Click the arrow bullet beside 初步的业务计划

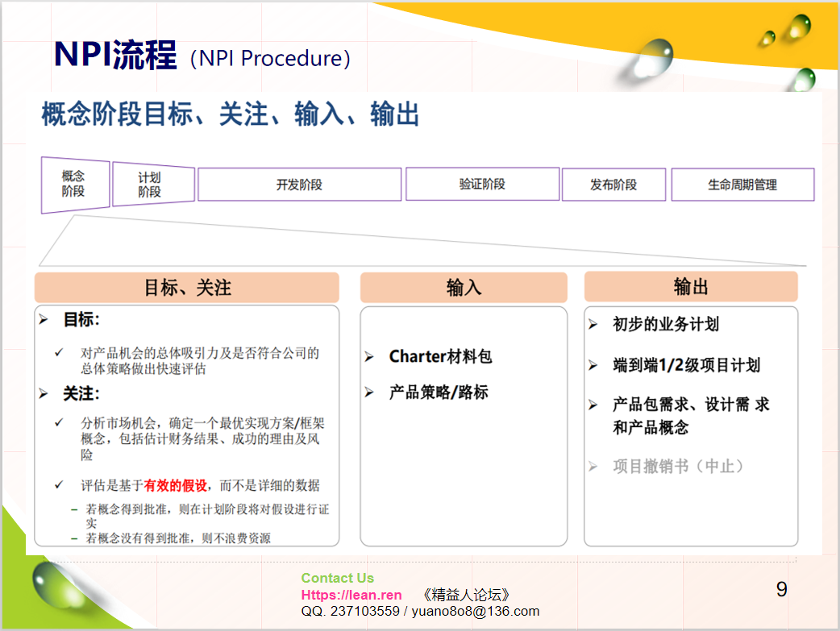[x=593, y=325]
